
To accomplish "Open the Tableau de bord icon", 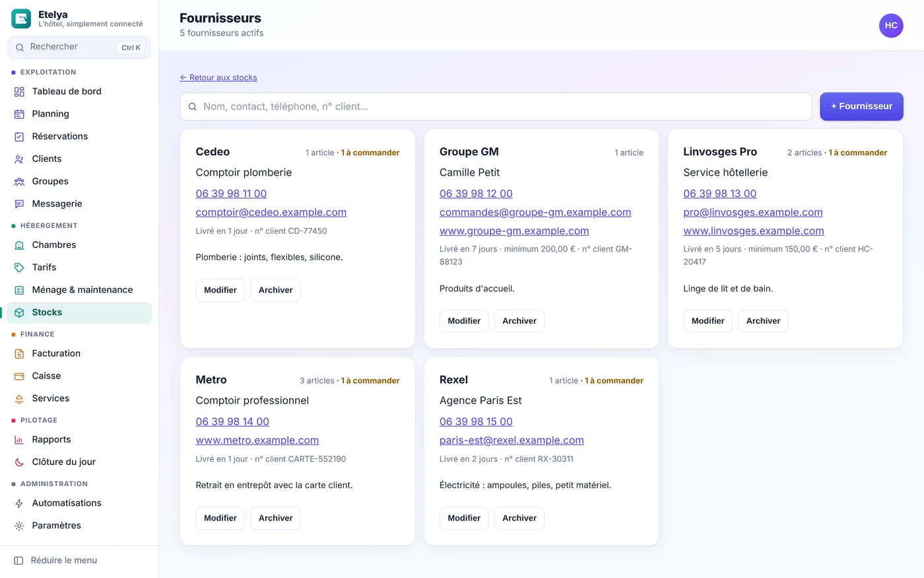I will click(19, 92).
